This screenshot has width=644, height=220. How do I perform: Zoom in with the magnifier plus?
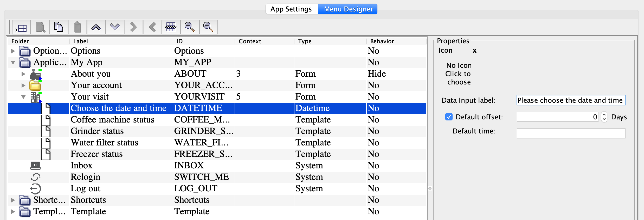coord(190,27)
